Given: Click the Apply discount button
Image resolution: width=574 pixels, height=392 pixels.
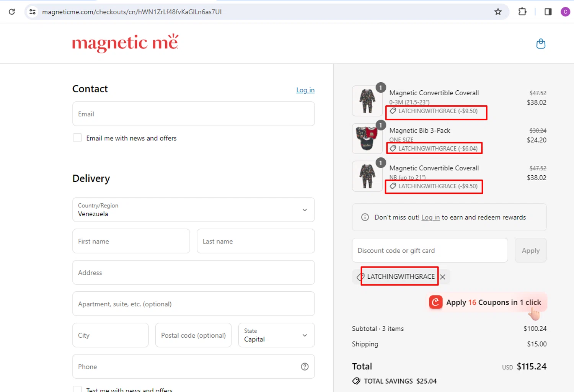Looking at the screenshot, I should pos(531,250).
